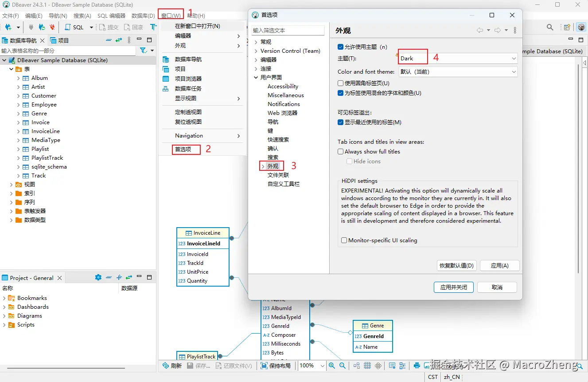
Task: Click the 刷新 refresh button in the diagram toolbar
Action: [x=172, y=366]
